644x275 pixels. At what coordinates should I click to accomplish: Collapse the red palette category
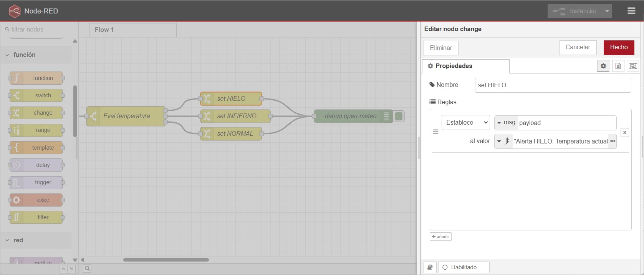(36, 240)
